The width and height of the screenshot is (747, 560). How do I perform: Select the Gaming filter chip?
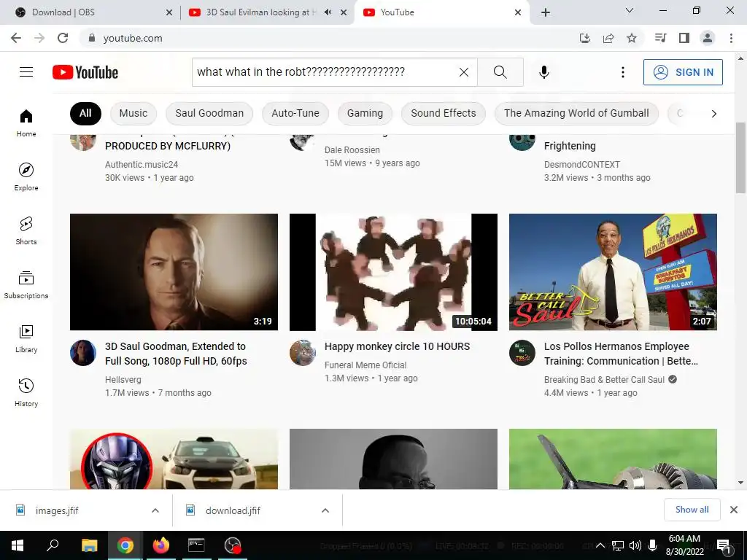(365, 113)
